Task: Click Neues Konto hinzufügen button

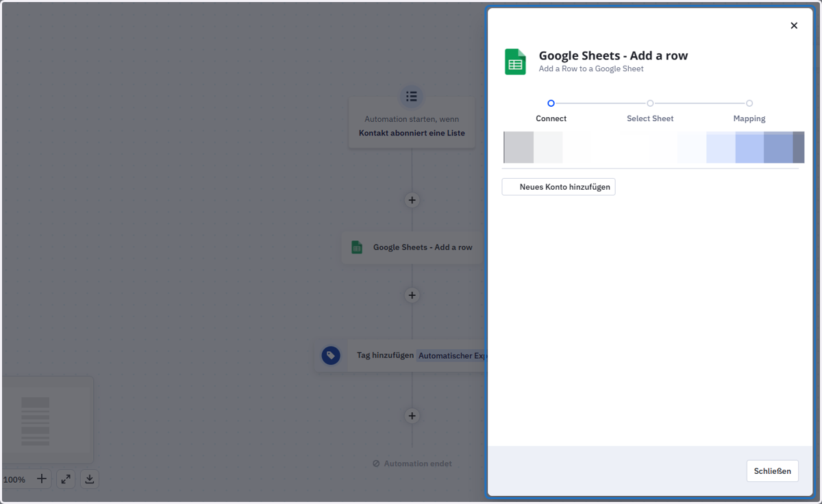Action: (558, 187)
